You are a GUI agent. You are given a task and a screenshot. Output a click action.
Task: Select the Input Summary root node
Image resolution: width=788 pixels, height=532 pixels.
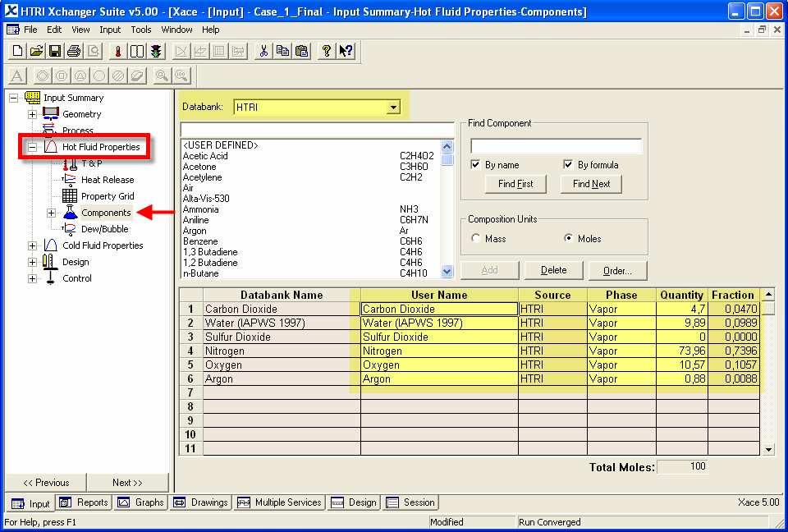tap(73, 98)
